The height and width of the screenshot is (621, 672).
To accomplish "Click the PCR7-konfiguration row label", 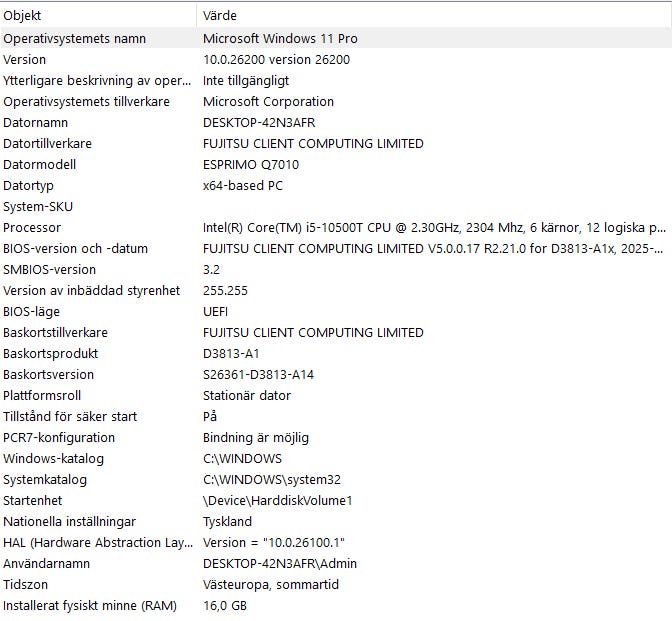I will point(59,438).
